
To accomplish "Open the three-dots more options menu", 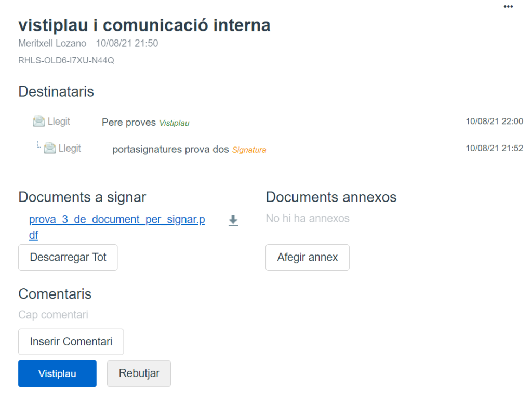I will pyautogui.click(x=508, y=6).
